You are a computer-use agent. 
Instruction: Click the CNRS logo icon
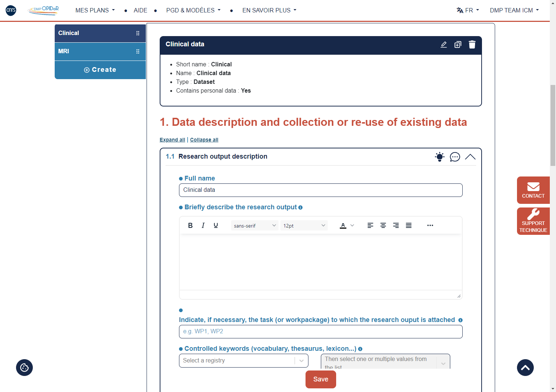pyautogui.click(x=11, y=10)
